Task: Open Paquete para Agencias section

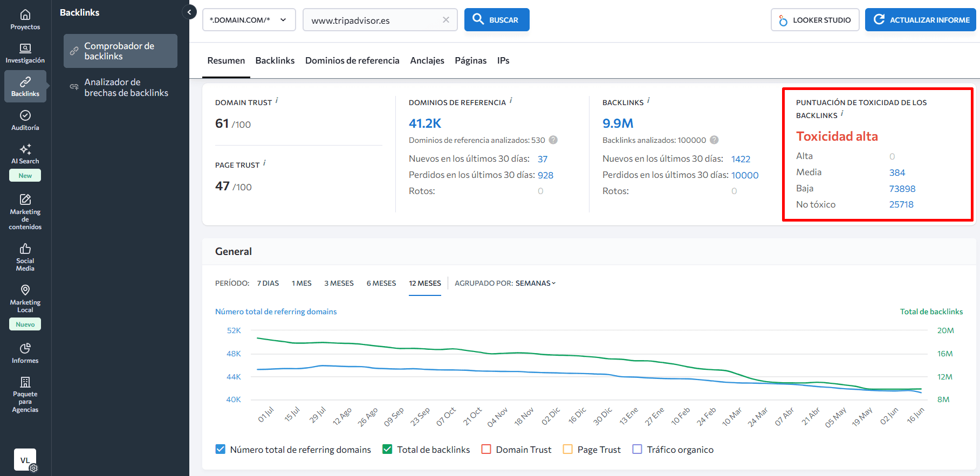Action: 25,395
